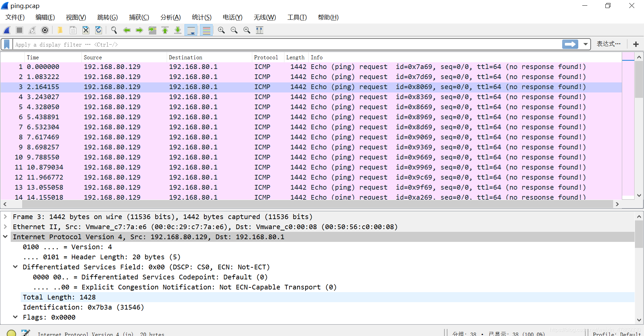Click the zoom out magnifier icon
This screenshot has height=336, width=644.
(234, 30)
